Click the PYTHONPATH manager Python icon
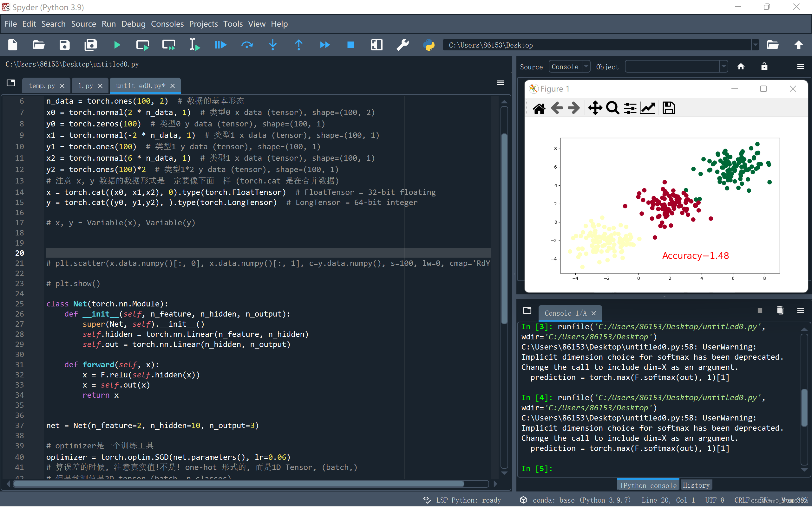The image size is (812, 507). coord(429,45)
